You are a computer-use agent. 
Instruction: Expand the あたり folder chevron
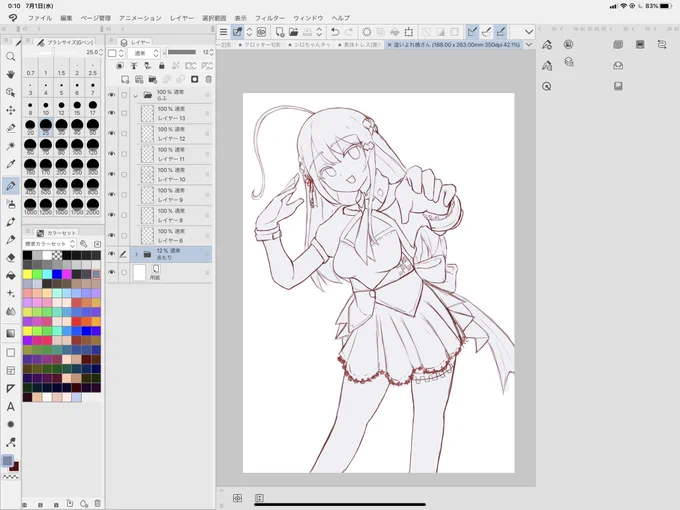(136, 254)
